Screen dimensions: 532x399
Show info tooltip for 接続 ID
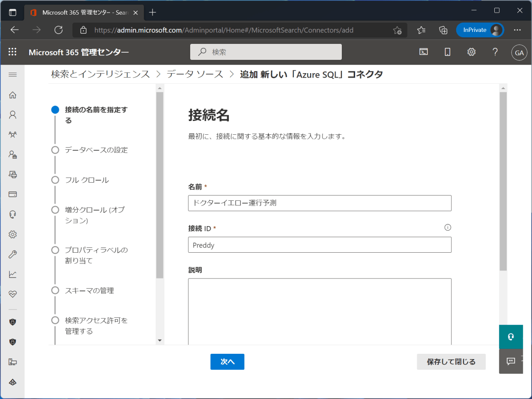click(x=447, y=227)
